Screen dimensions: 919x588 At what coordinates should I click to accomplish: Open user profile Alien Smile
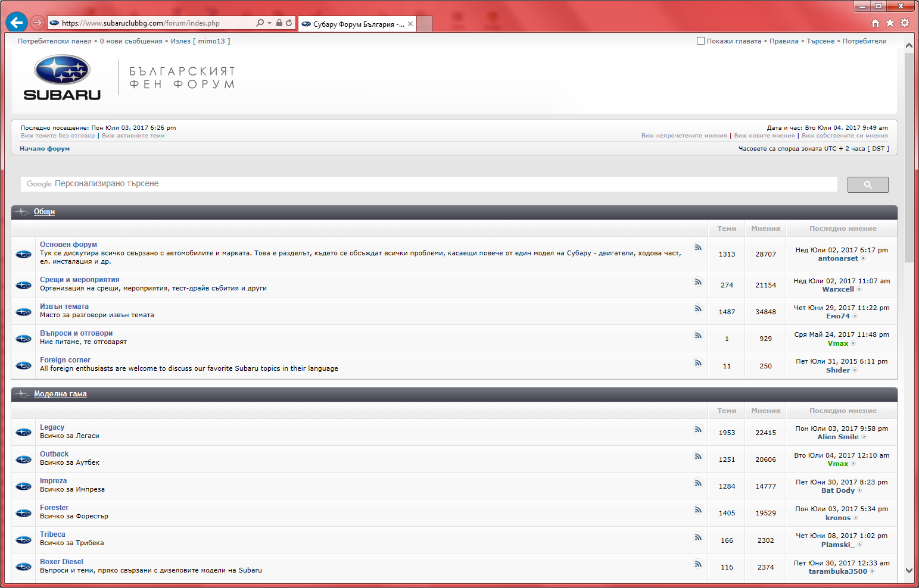point(838,437)
